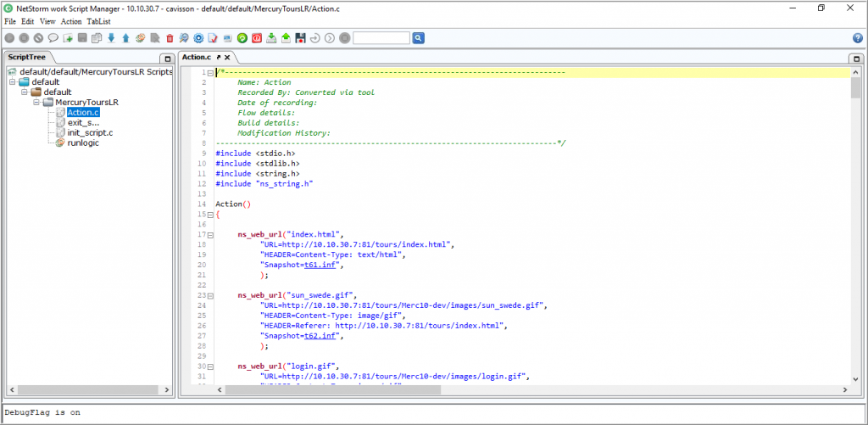The height and width of the screenshot is (425, 868).
Task: Open settings via the blue gear icon
Action: [x=198, y=38]
